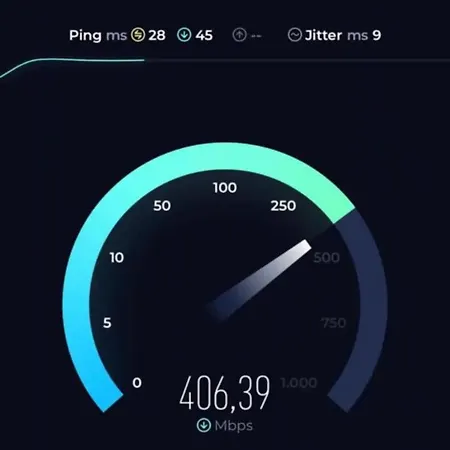The height and width of the screenshot is (450, 450).
Task: Click the 250 mark on the gauge
Action: tap(283, 206)
